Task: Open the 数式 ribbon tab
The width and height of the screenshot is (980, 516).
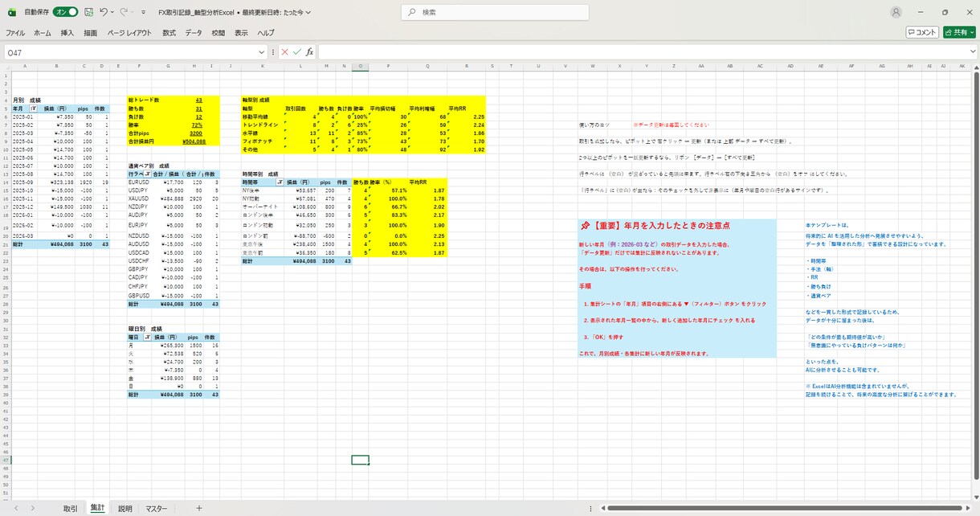Action: (x=169, y=33)
